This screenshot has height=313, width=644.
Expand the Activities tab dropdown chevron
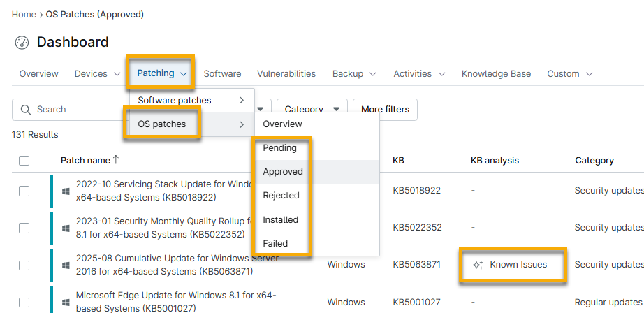442,74
